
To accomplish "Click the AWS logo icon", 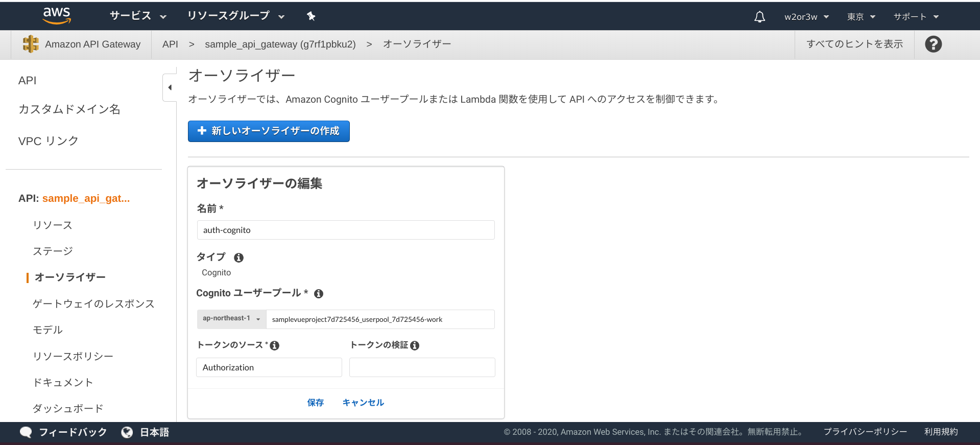I will 57,16.
